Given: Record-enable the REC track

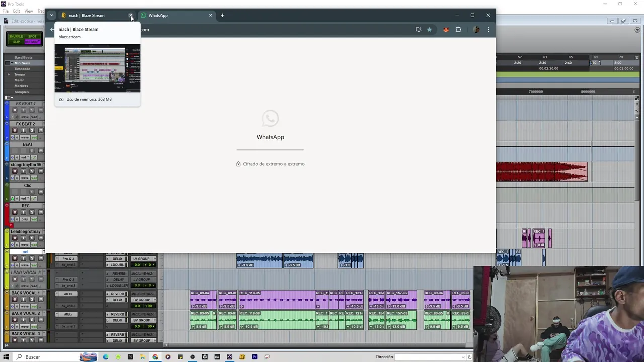Looking at the screenshot, I should click(x=15, y=212).
